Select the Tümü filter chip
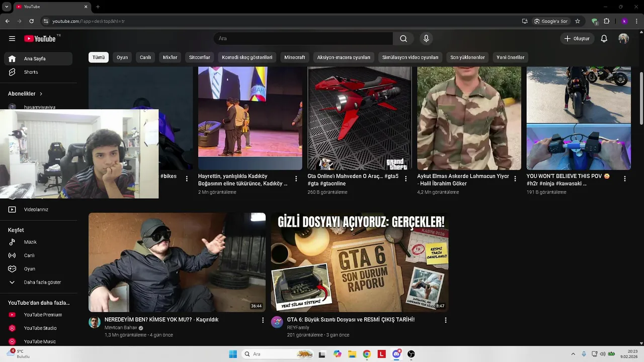Viewport: 644px width, 362px height. [x=99, y=57]
